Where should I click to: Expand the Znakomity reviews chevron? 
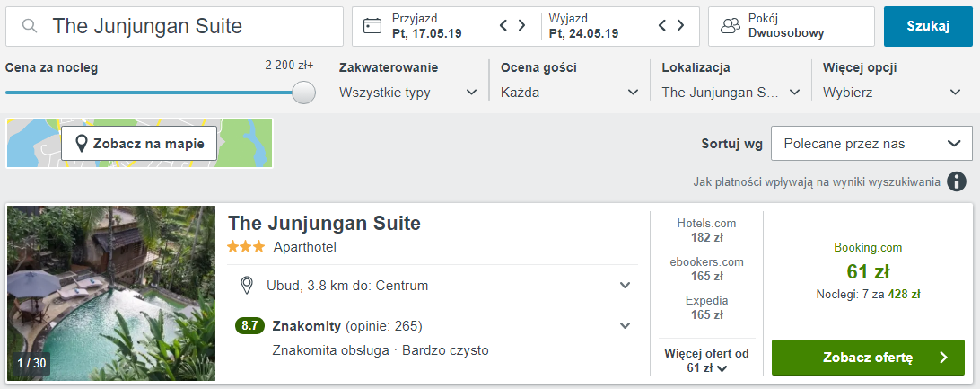pos(625,326)
